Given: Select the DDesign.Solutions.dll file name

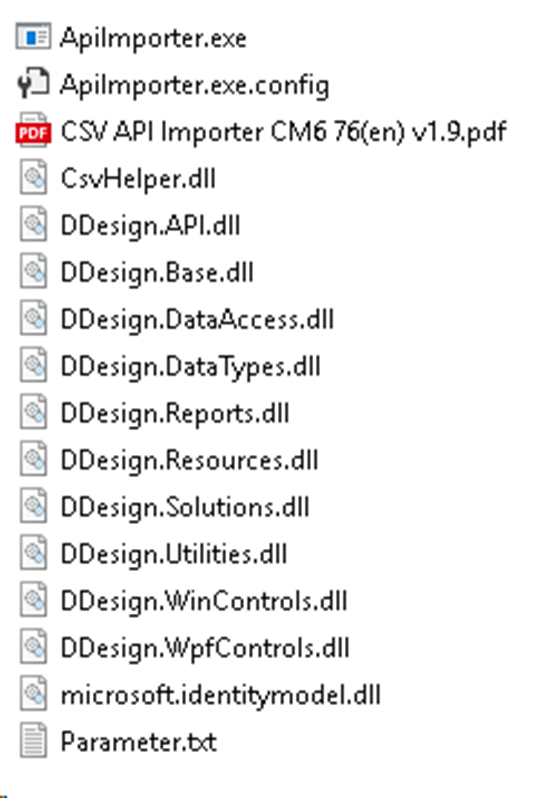Looking at the screenshot, I should [x=185, y=508].
